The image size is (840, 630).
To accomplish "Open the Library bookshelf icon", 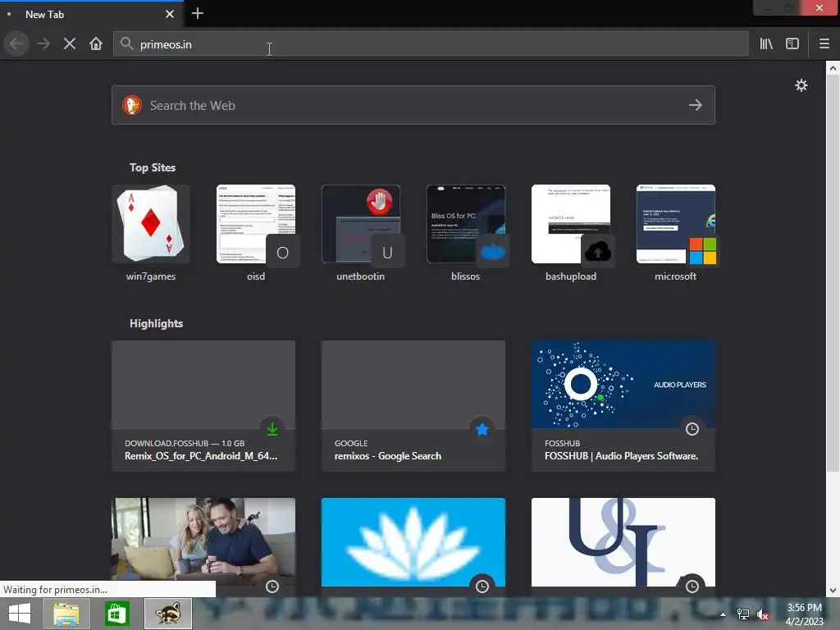I will (766, 44).
